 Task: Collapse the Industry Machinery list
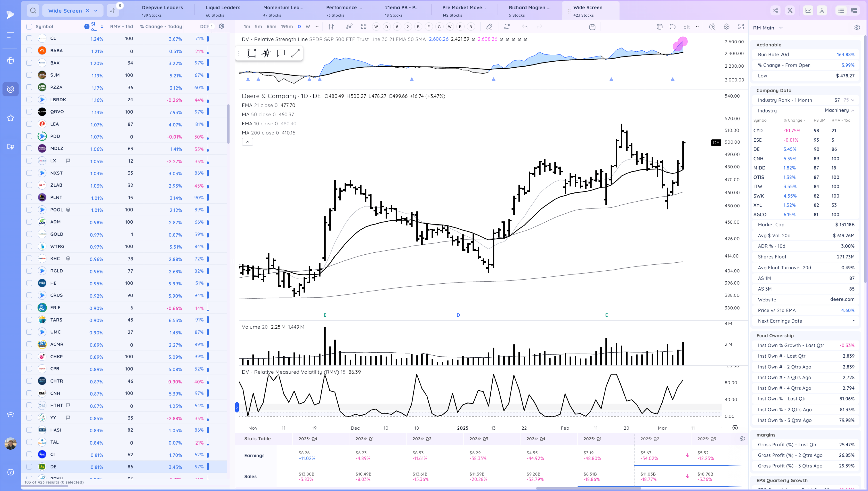pos(852,111)
